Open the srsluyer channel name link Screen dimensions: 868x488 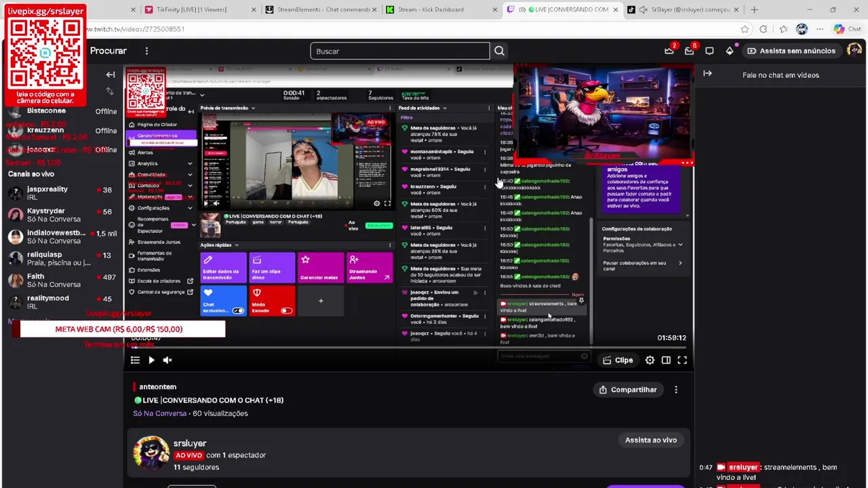pos(190,443)
